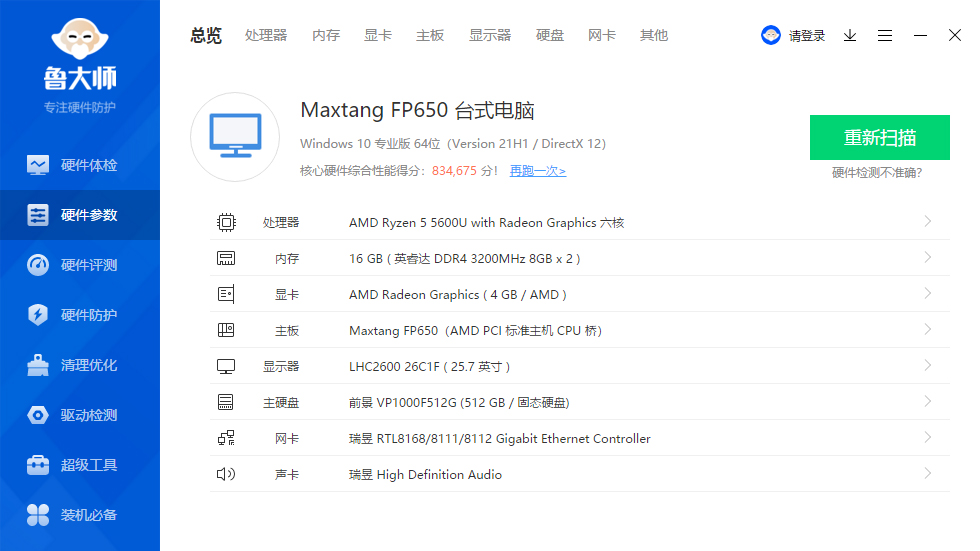Switch to the 其他 tab
The height and width of the screenshot is (551, 980).
click(x=654, y=36)
